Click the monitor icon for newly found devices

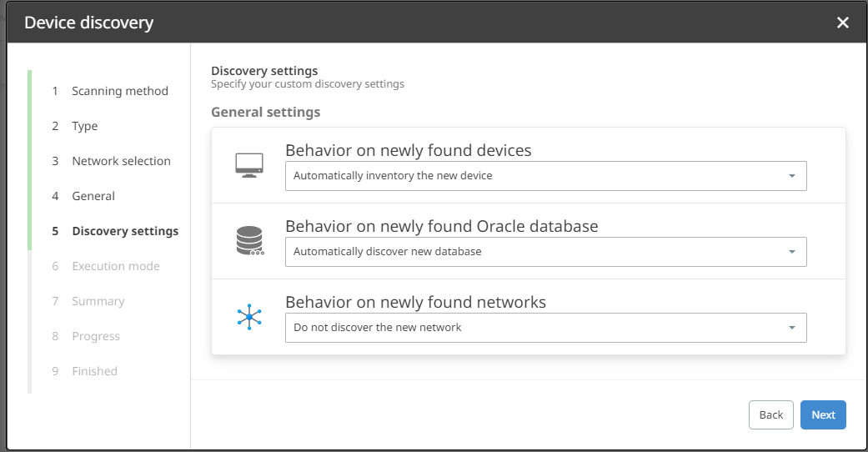(248, 165)
